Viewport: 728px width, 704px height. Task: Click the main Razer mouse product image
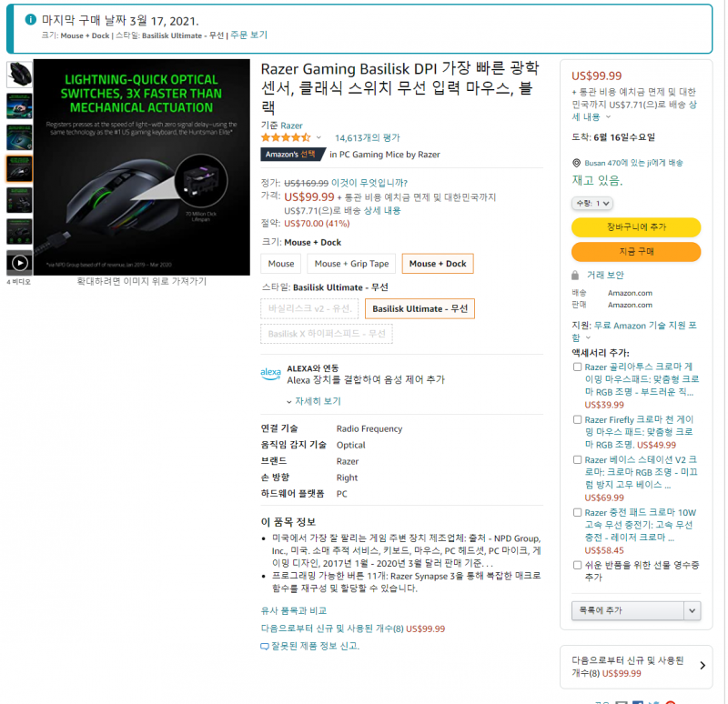142,167
